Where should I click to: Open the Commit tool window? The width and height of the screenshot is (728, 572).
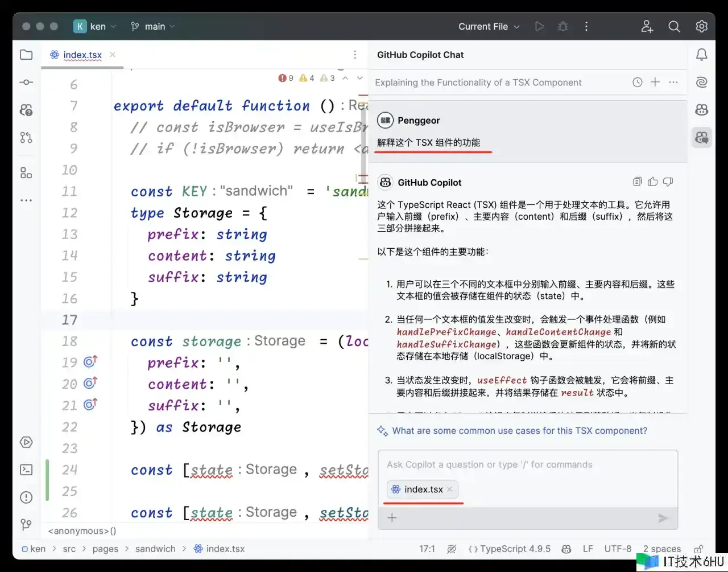pos(26,83)
